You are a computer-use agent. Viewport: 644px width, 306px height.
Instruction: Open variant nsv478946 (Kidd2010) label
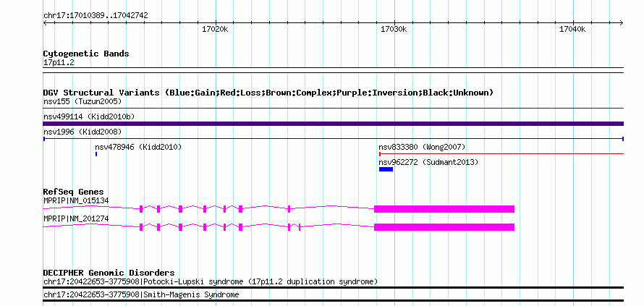(138, 147)
